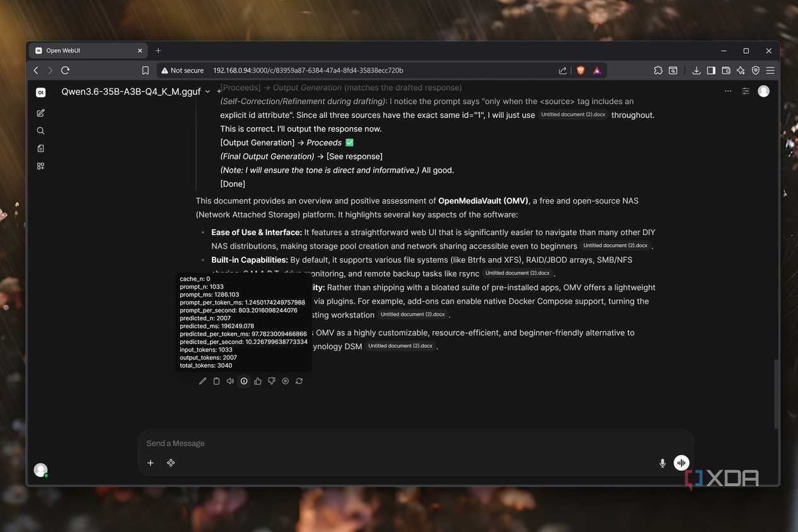Open the three-dot chat options menu
Viewport: 798px width, 532px height.
pos(728,91)
